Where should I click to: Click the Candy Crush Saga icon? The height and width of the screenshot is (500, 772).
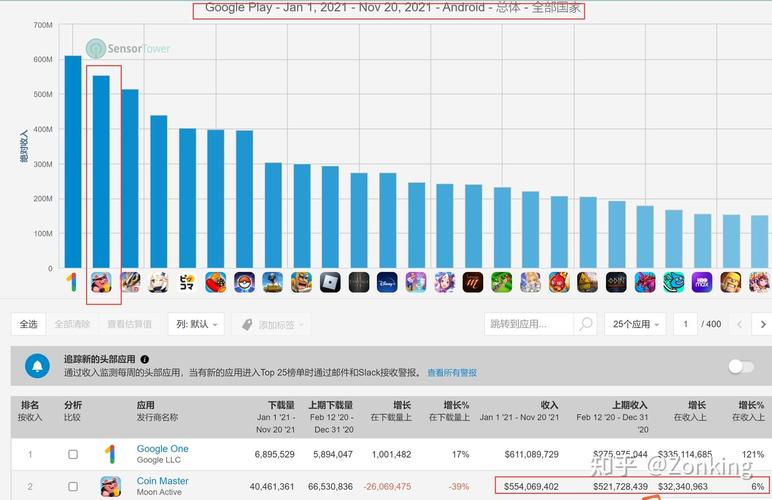pyautogui.click(x=216, y=282)
